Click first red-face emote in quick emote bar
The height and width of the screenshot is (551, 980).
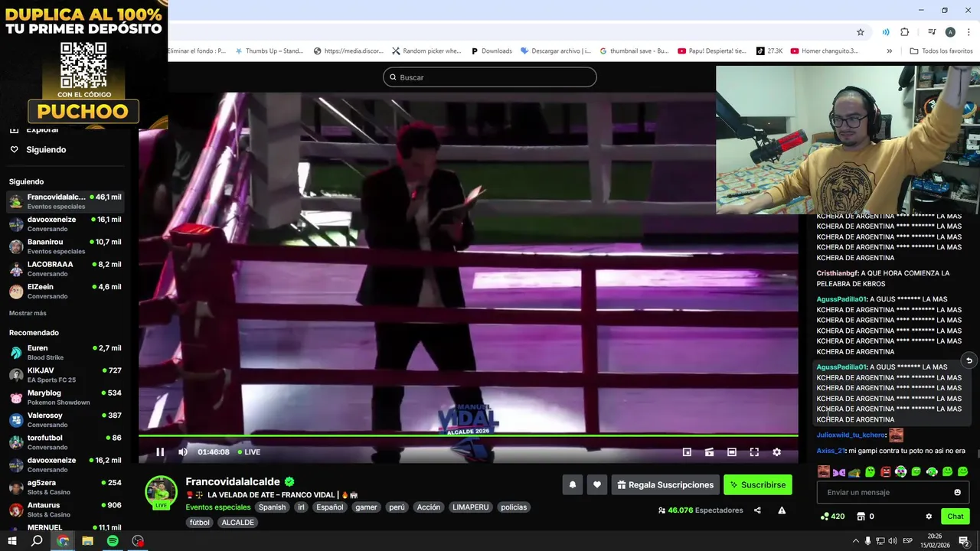point(823,471)
